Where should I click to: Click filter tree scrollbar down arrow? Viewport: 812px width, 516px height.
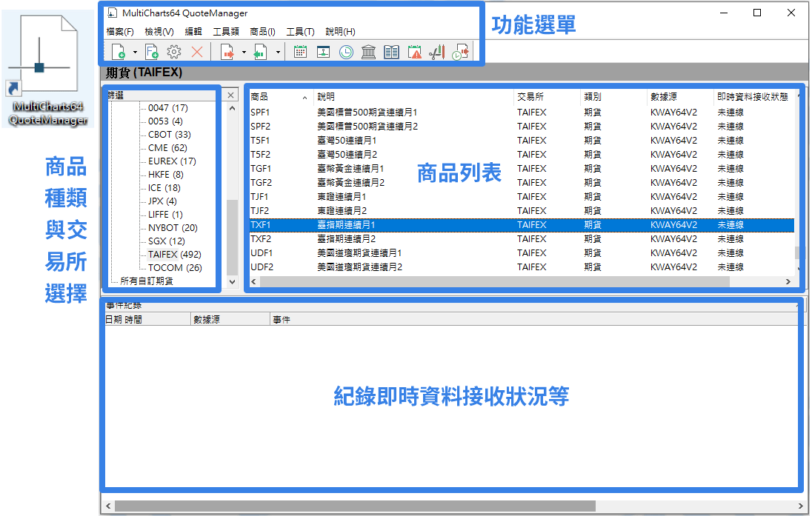point(232,282)
